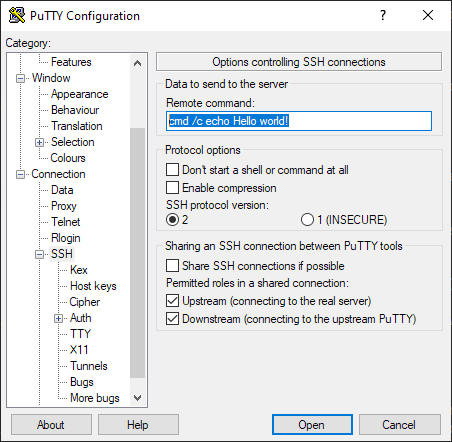Open the Colours category

click(x=68, y=158)
